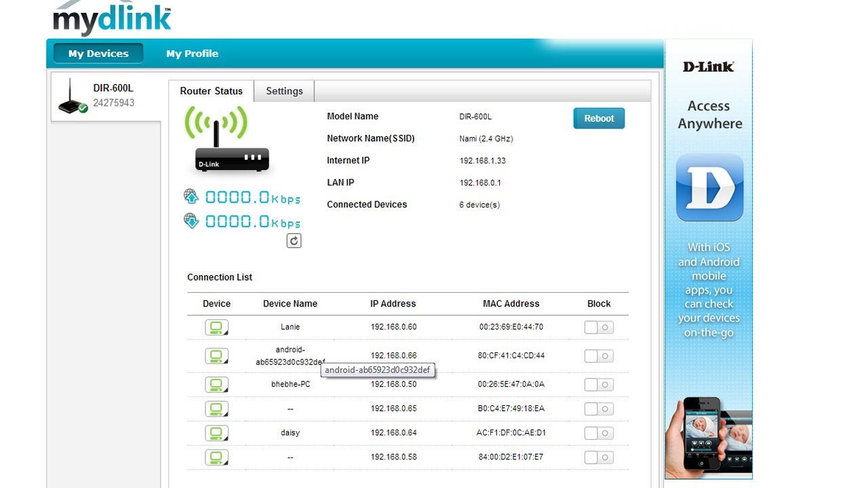The width and height of the screenshot is (868, 488).
Task: Click the LAN IP value 192.168.0.1
Action: click(480, 182)
